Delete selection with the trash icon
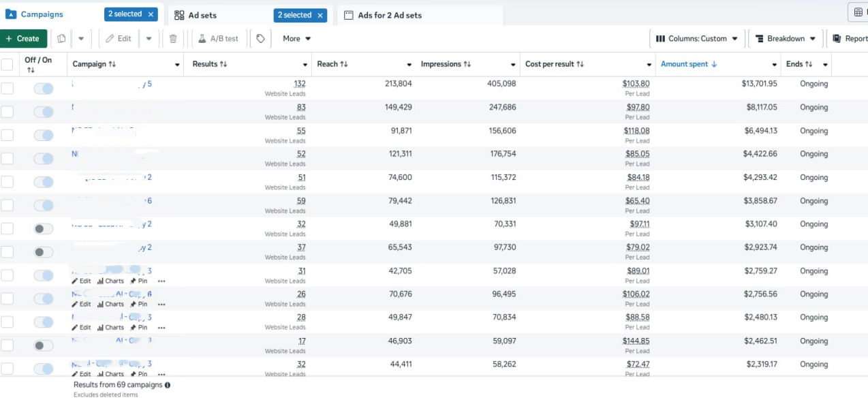Screen dimensions: 868x402 pyautogui.click(x=173, y=39)
